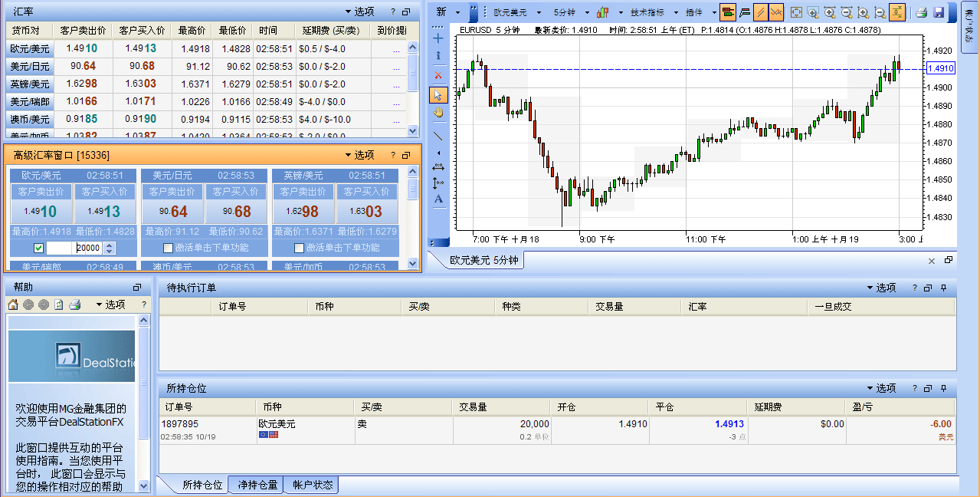Click 欧元/美元 客户买入价 button 1.4913
980x497 pixels.
coord(105,203)
